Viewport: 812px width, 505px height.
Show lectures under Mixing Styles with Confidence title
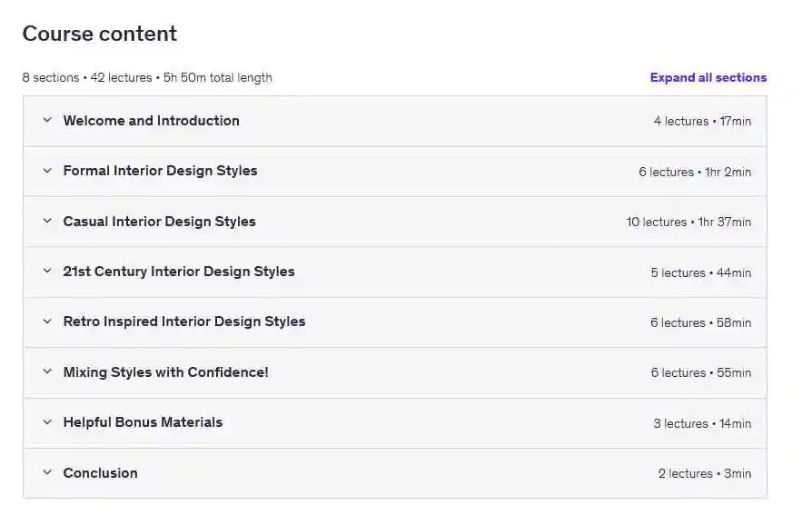(165, 372)
